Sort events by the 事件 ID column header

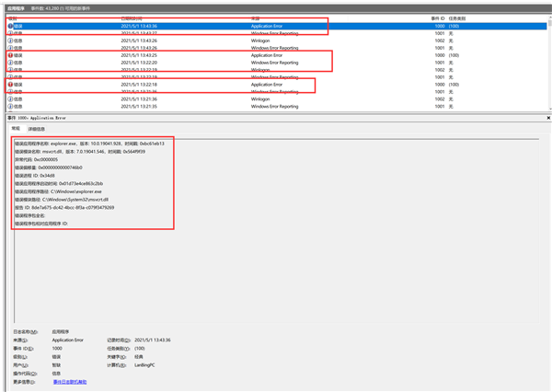click(438, 18)
